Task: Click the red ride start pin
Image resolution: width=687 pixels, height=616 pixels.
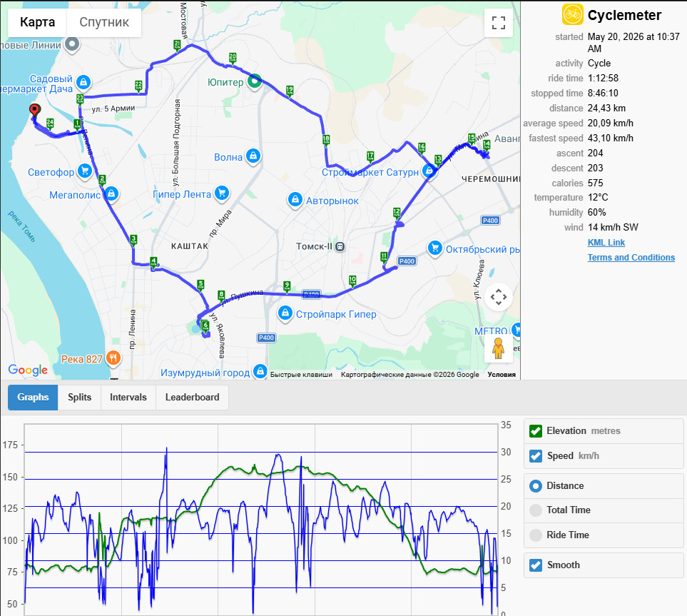Action: click(x=35, y=110)
